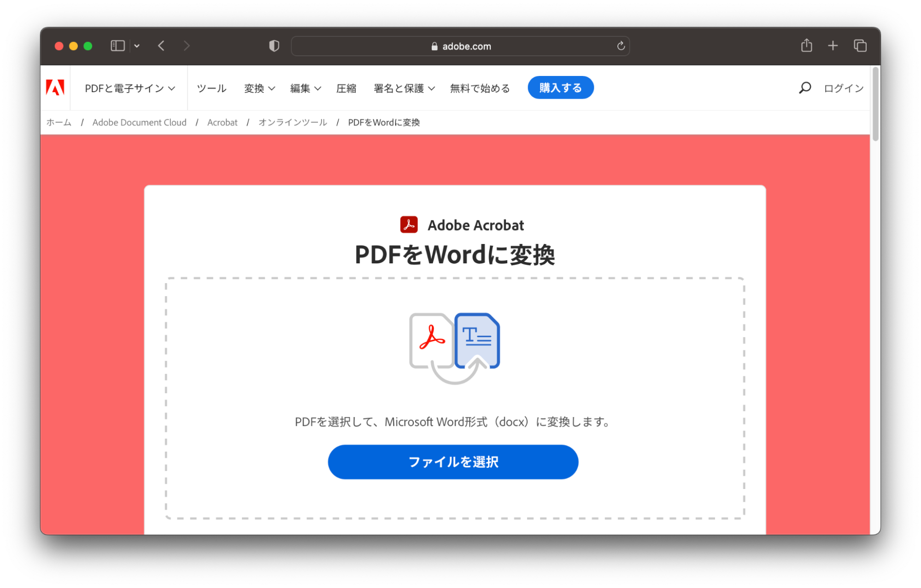
Task: Show the tab overview icon
Action: [x=860, y=46]
